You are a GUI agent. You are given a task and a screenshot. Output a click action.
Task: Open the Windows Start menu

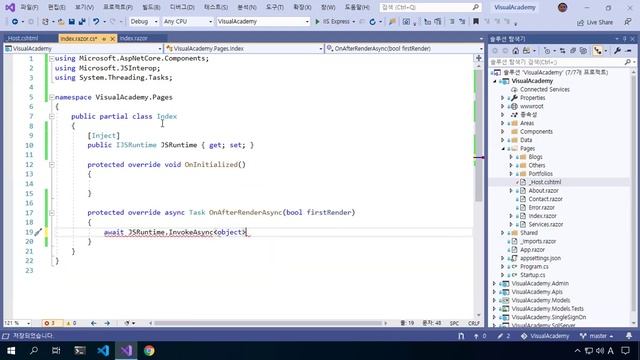(x=11, y=351)
